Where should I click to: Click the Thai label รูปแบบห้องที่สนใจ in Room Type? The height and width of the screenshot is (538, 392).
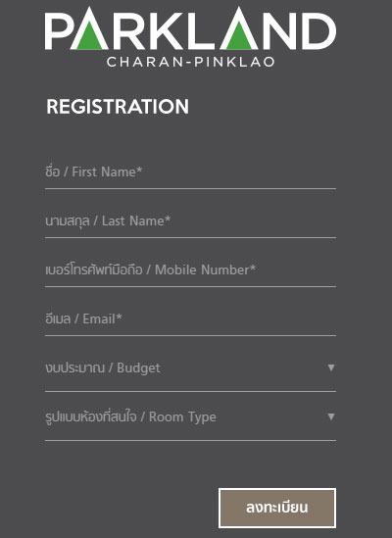click(90, 416)
